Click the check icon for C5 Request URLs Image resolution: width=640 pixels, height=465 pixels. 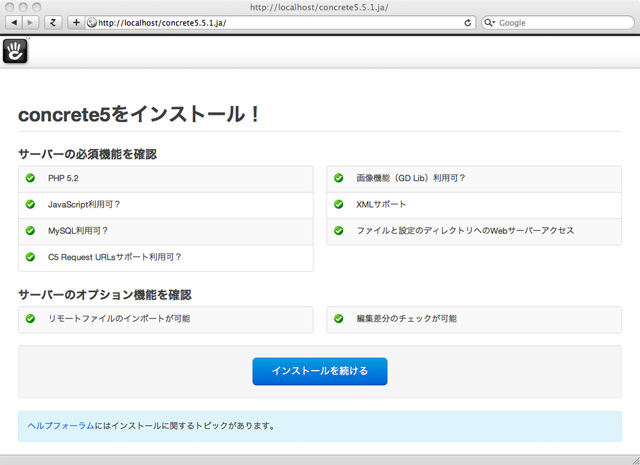(x=30, y=257)
